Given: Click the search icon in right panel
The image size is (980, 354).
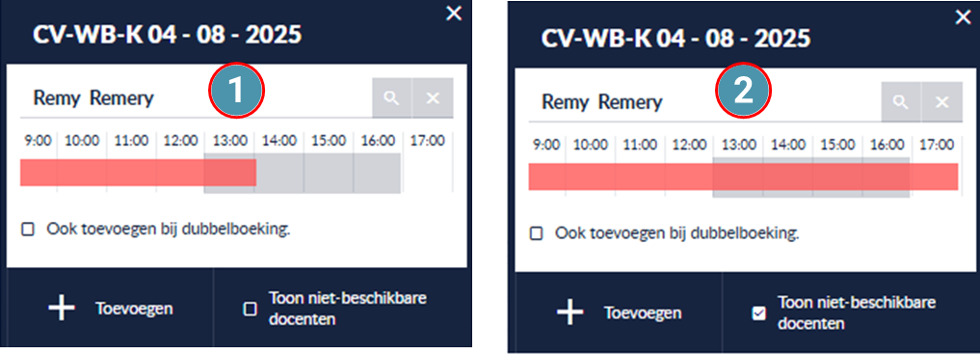Looking at the screenshot, I should click(901, 102).
